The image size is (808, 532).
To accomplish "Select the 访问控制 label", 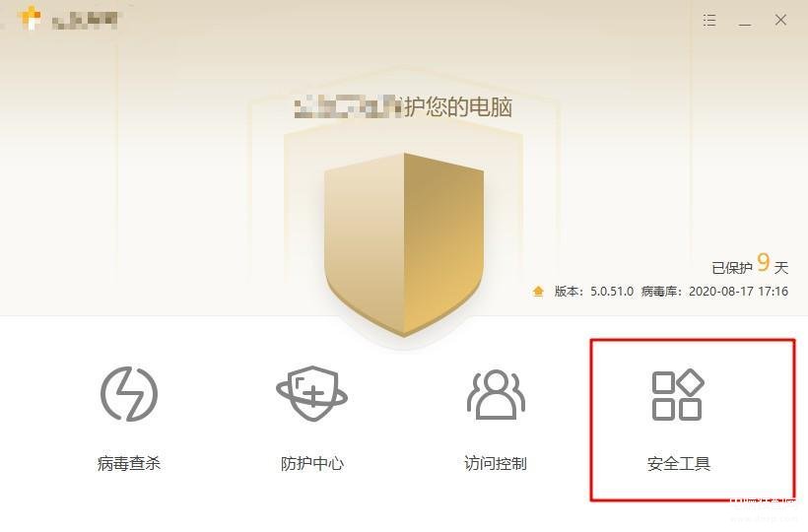I will pos(496,463).
